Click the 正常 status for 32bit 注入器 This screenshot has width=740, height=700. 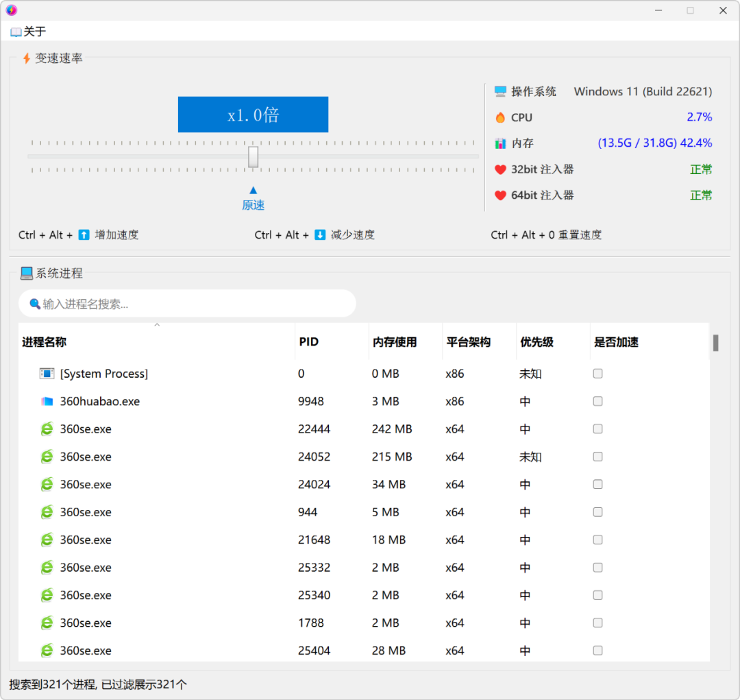[x=701, y=169]
